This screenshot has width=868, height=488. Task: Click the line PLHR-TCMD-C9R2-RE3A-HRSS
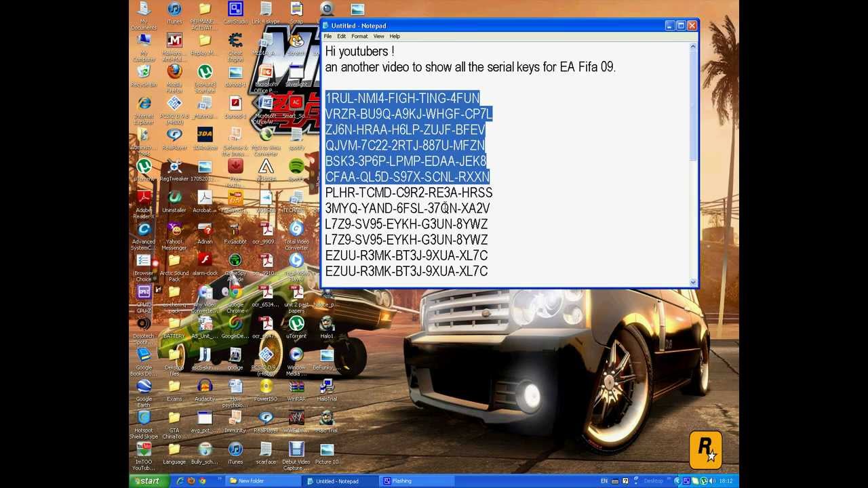tap(409, 193)
